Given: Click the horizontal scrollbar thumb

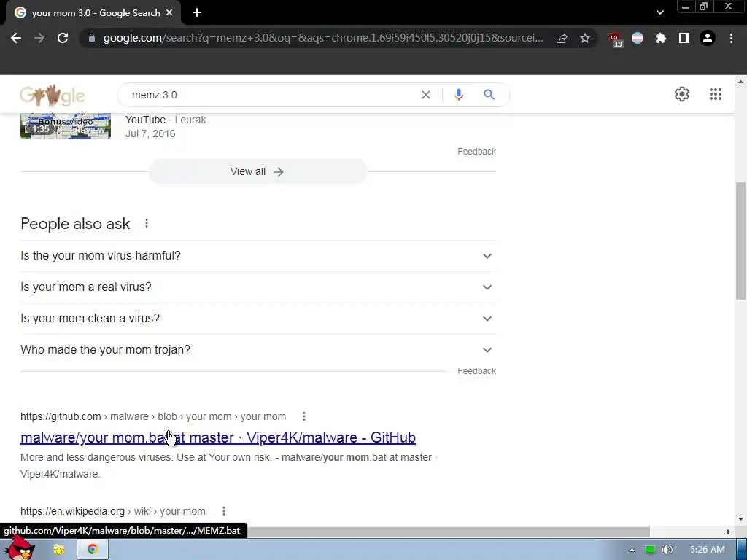Looking at the screenshot, I should 448,532.
